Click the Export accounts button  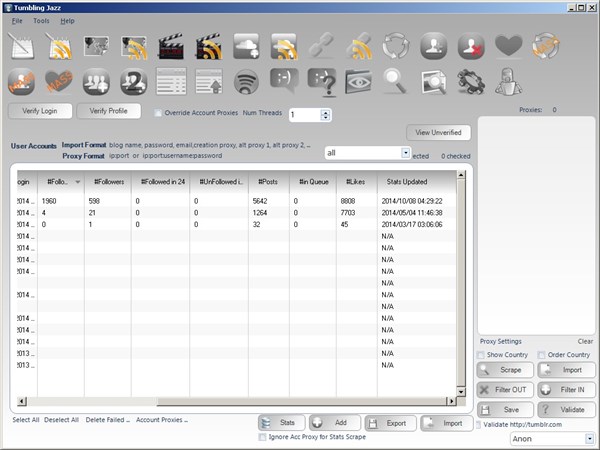390,423
